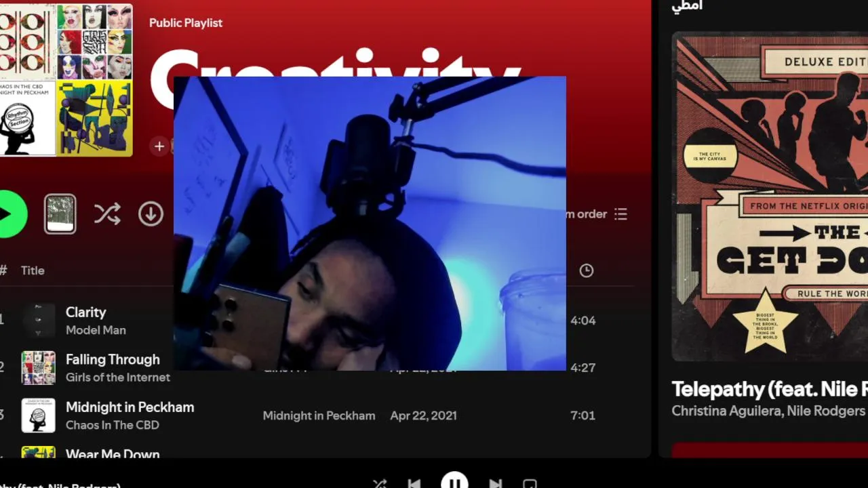Select the track Midnight in Peckham
This screenshot has height=488, width=868.
[130, 407]
